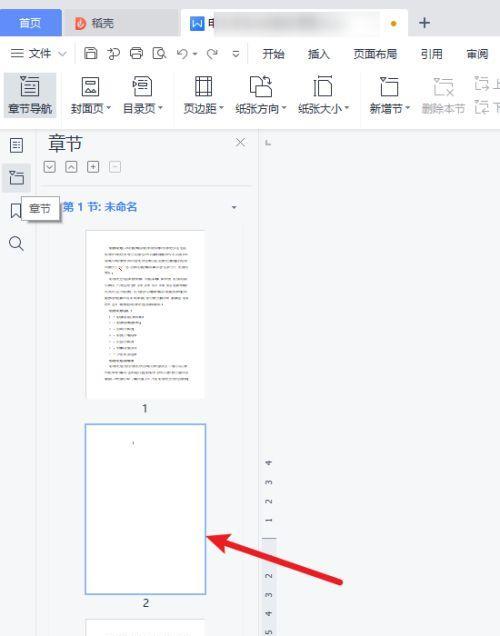Click the Save icon in quick toolbar
Image resolution: width=500 pixels, height=636 pixels.
[x=90, y=53]
